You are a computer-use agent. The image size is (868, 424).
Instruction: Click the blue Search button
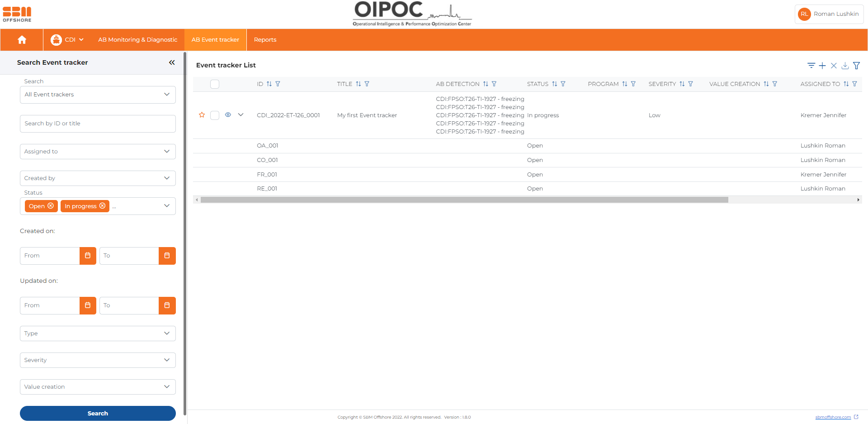98,413
